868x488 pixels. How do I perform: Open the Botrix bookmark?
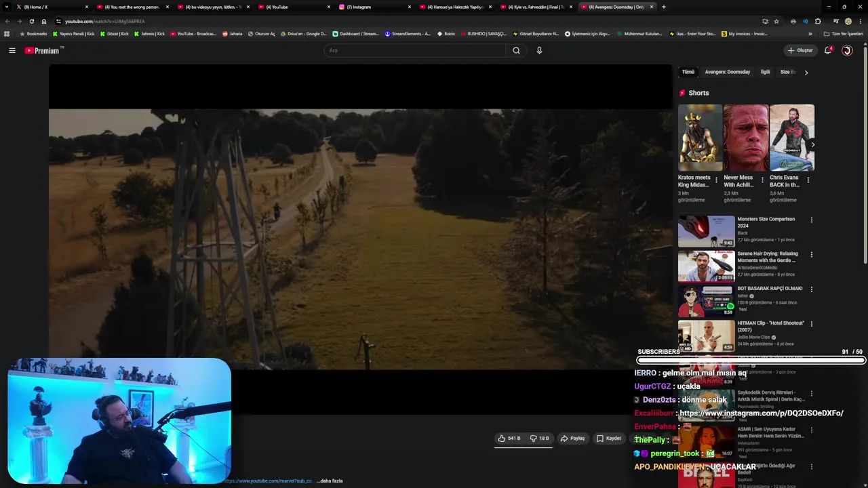coord(446,34)
